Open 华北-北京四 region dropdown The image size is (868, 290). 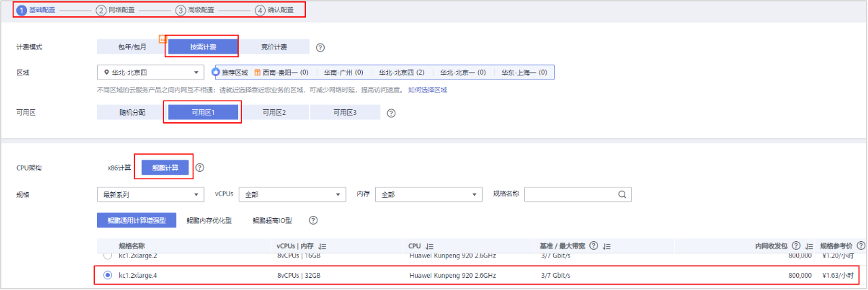[x=151, y=72]
